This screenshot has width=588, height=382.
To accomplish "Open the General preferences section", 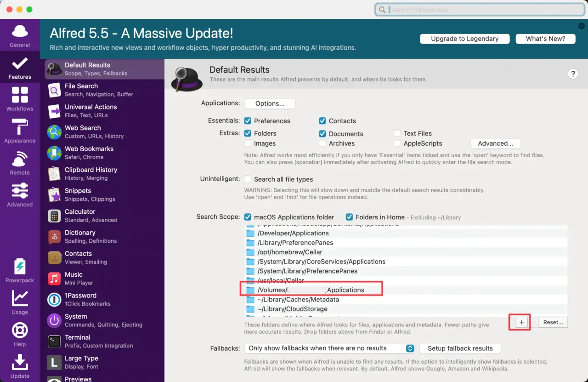I will pyautogui.click(x=20, y=36).
